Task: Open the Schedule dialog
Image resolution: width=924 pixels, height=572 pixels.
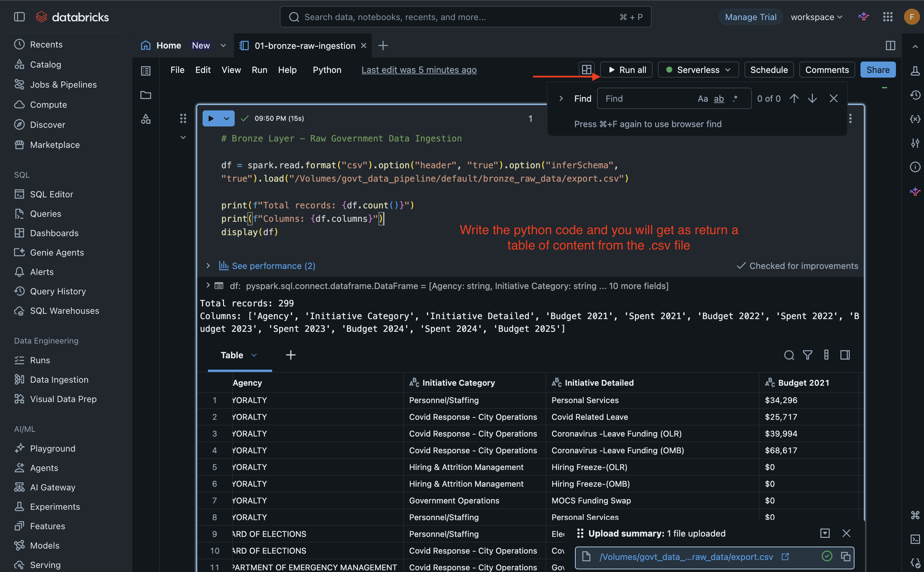Action: [x=769, y=70]
